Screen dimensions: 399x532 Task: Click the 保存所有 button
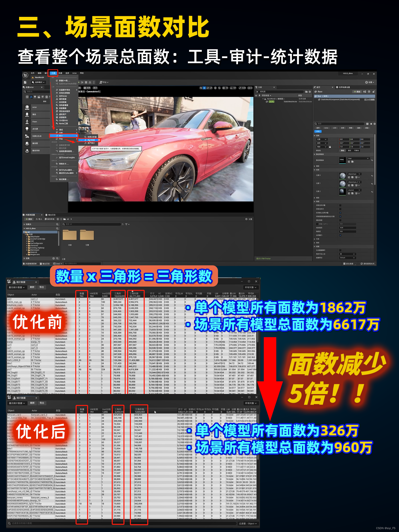[50, 219]
